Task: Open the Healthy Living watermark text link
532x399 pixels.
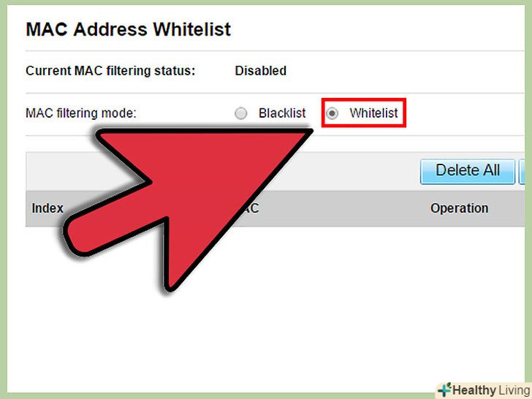Action: (x=491, y=390)
